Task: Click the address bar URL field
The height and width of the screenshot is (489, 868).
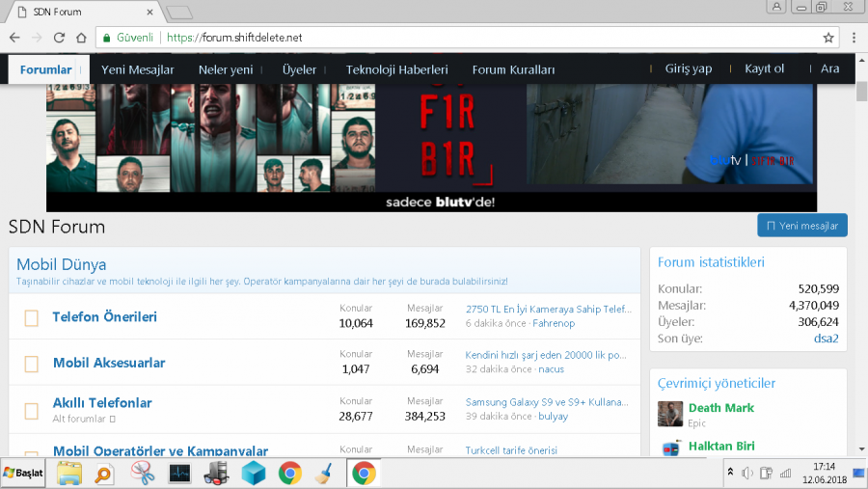Action: click(482, 38)
